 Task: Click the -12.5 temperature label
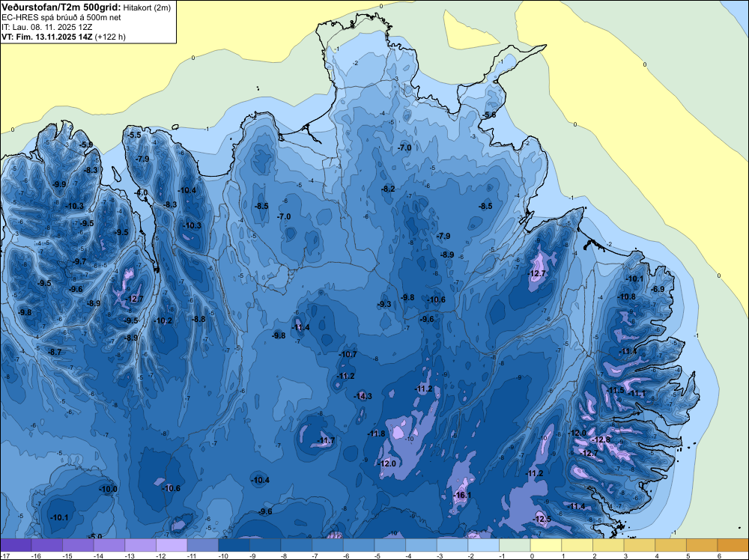coord(542,519)
